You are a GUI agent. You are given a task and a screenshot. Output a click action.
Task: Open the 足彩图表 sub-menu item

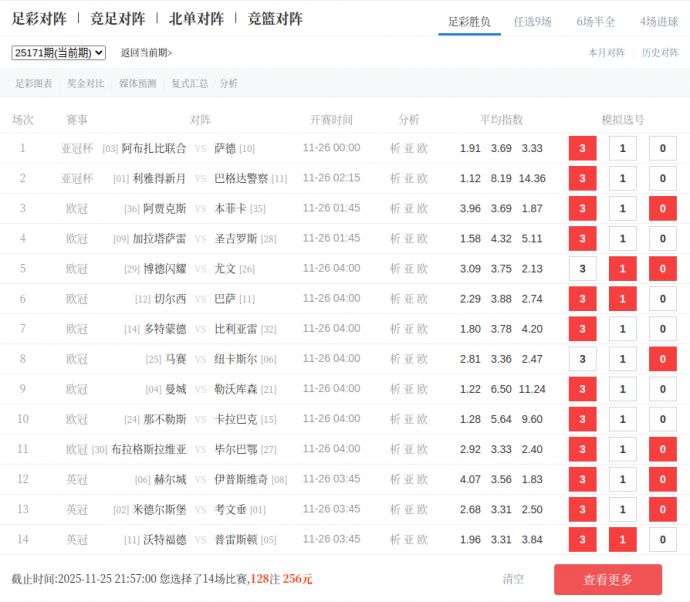[34, 84]
